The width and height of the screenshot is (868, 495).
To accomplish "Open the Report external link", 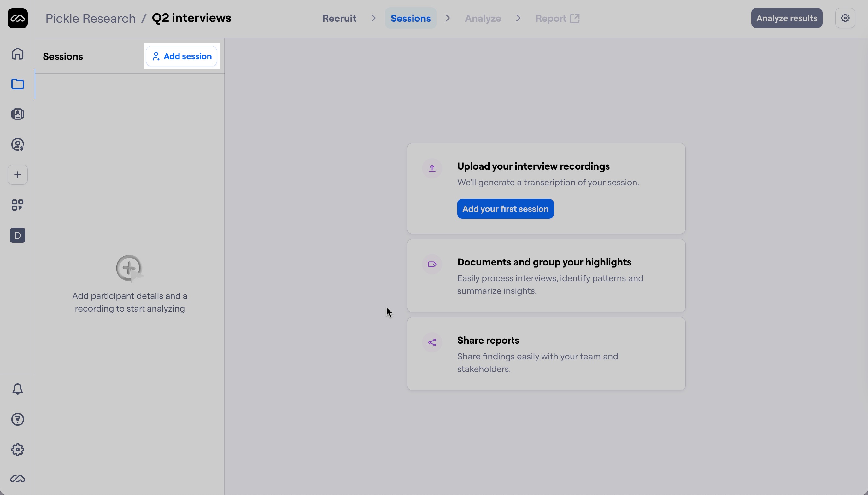I will point(557,18).
